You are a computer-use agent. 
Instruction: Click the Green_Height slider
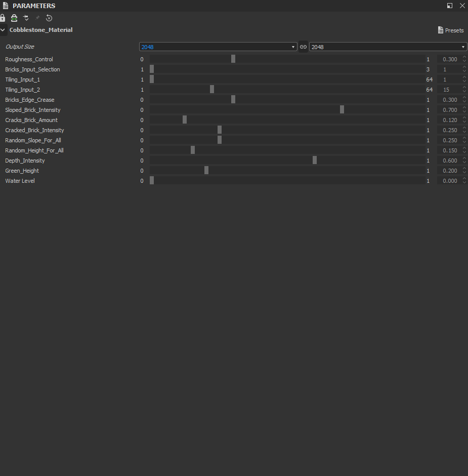287,170
